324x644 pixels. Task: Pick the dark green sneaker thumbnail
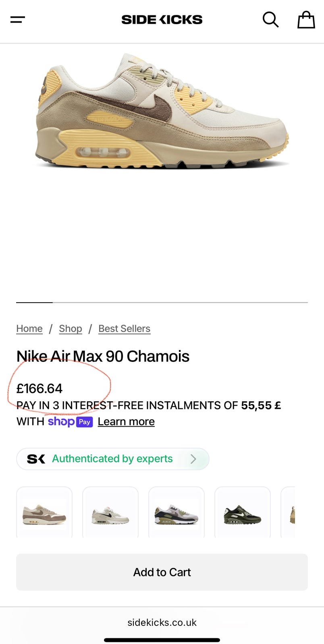click(243, 514)
